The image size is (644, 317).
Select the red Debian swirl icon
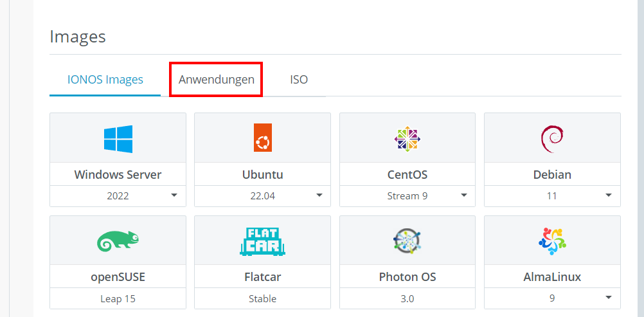(x=552, y=139)
